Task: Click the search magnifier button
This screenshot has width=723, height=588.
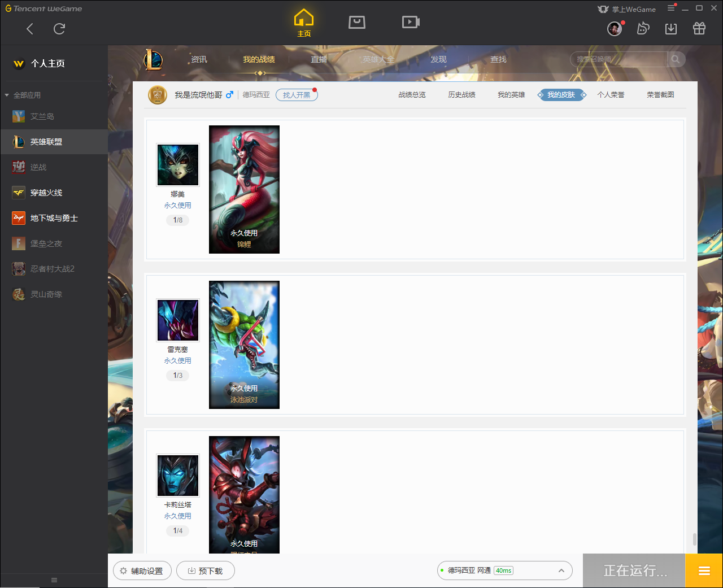Action: (676, 59)
